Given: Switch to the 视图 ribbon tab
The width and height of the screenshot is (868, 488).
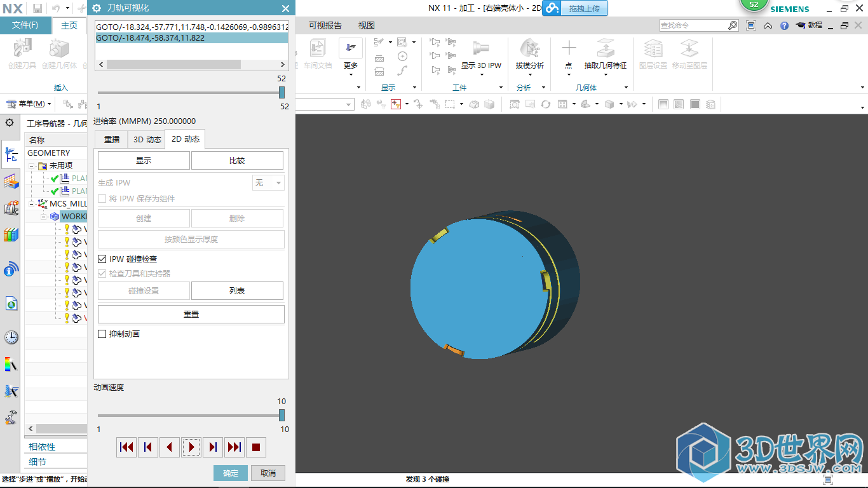Looking at the screenshot, I should coord(367,25).
